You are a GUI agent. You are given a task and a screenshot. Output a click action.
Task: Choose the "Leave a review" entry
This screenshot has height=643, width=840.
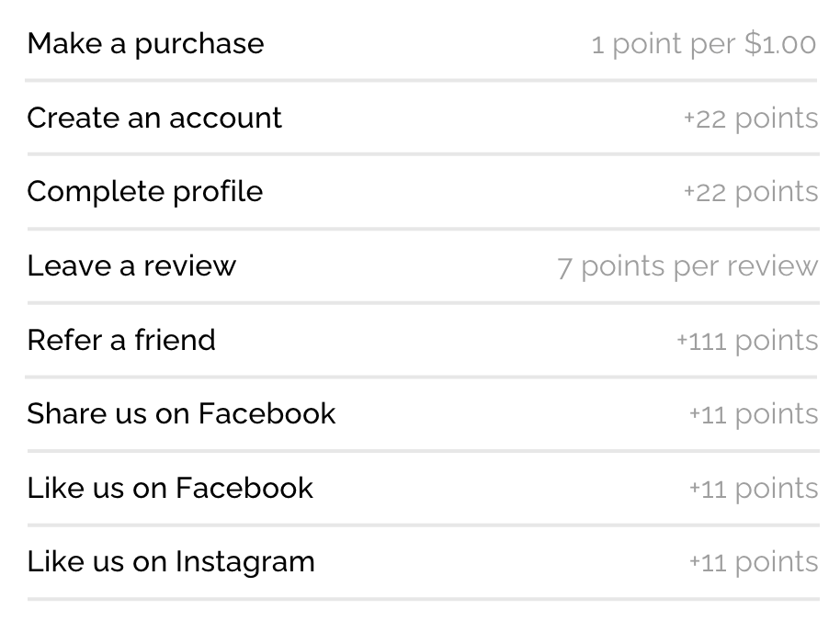pos(131,265)
